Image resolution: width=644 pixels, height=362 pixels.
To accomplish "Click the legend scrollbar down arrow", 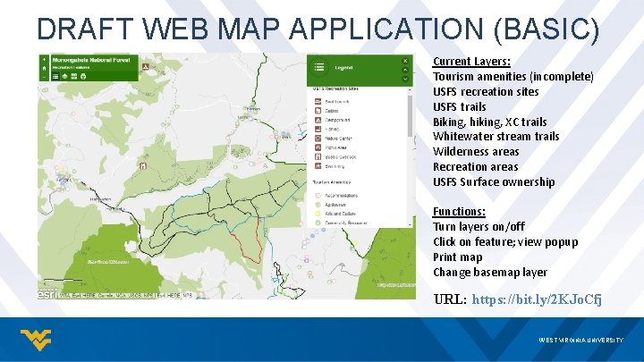I will pos(410,225).
